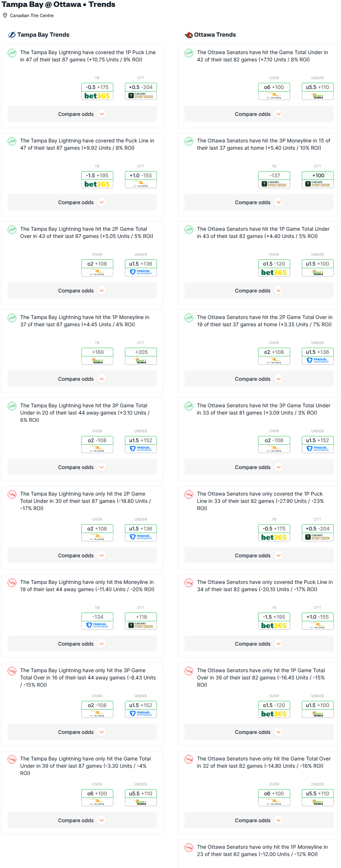Expand Compare odds for Senators Game Total Under in 42 games
This screenshot has height=868, width=341.
coord(259,114)
